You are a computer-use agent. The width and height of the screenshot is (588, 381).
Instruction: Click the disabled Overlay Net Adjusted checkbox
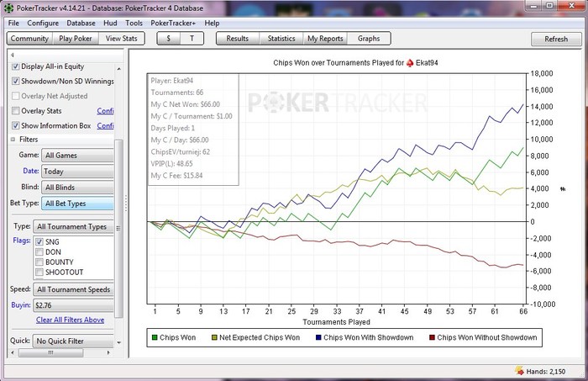coord(15,96)
